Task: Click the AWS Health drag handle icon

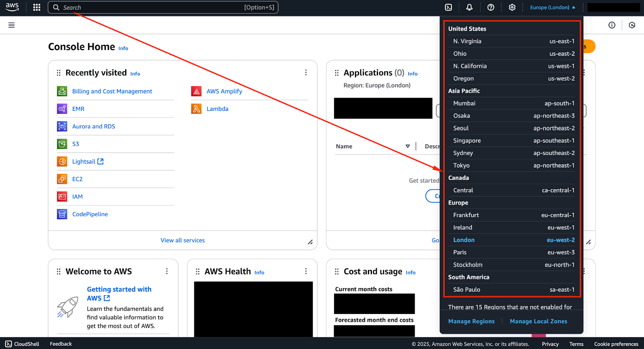Action: [x=198, y=271]
